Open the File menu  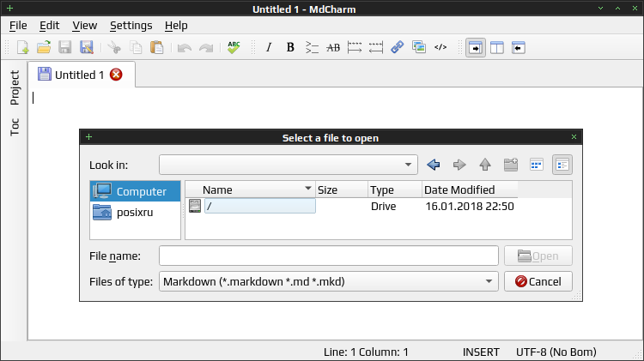coord(18,26)
